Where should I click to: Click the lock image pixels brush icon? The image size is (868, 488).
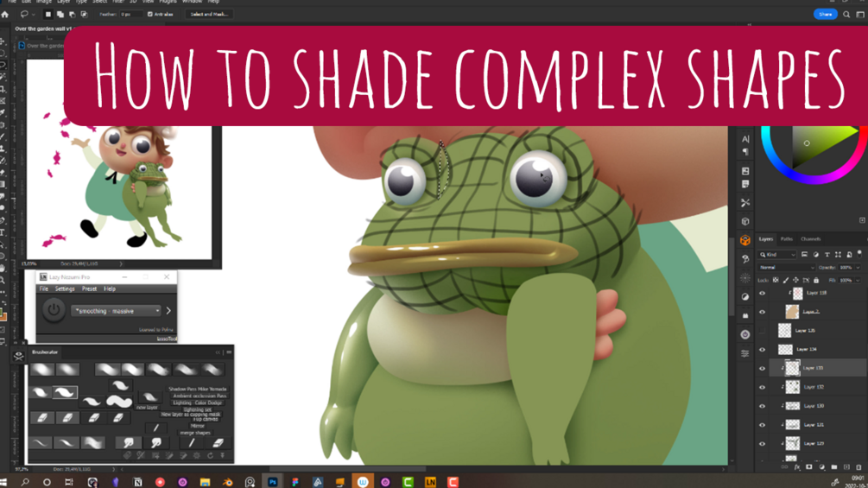click(x=785, y=281)
